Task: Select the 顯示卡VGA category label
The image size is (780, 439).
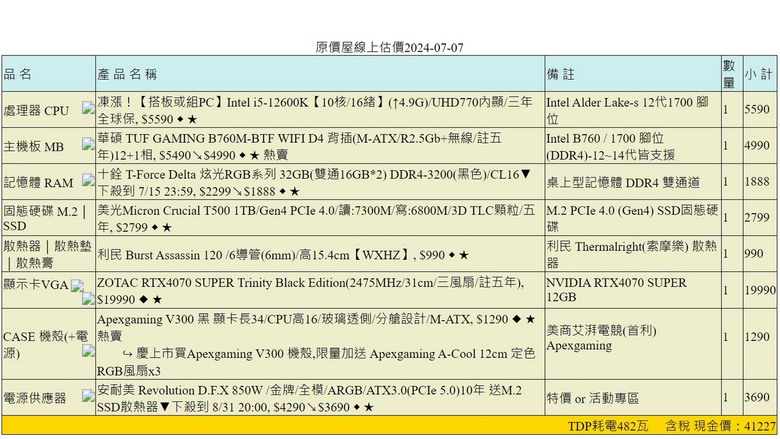Action: point(35,284)
